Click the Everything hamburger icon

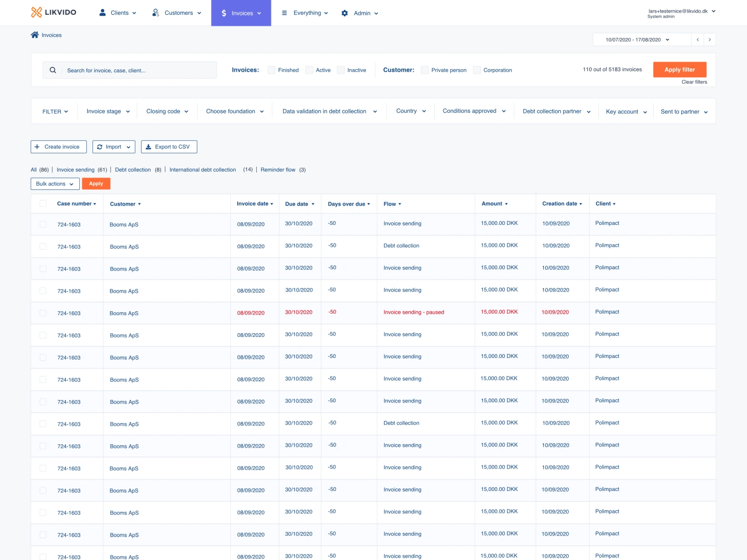point(284,13)
